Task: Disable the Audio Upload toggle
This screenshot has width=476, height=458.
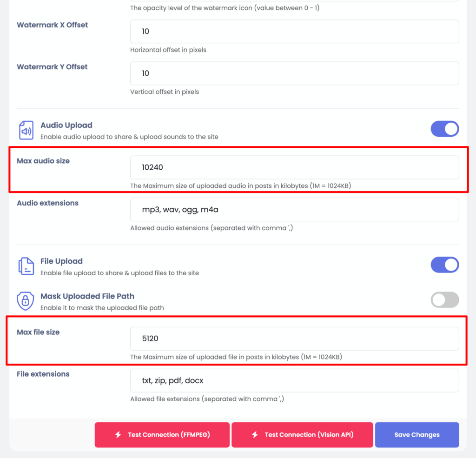Action: pyautogui.click(x=444, y=129)
